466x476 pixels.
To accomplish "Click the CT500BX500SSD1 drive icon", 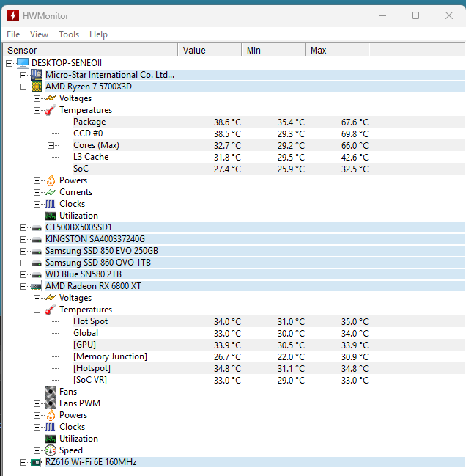I will [x=37, y=227].
